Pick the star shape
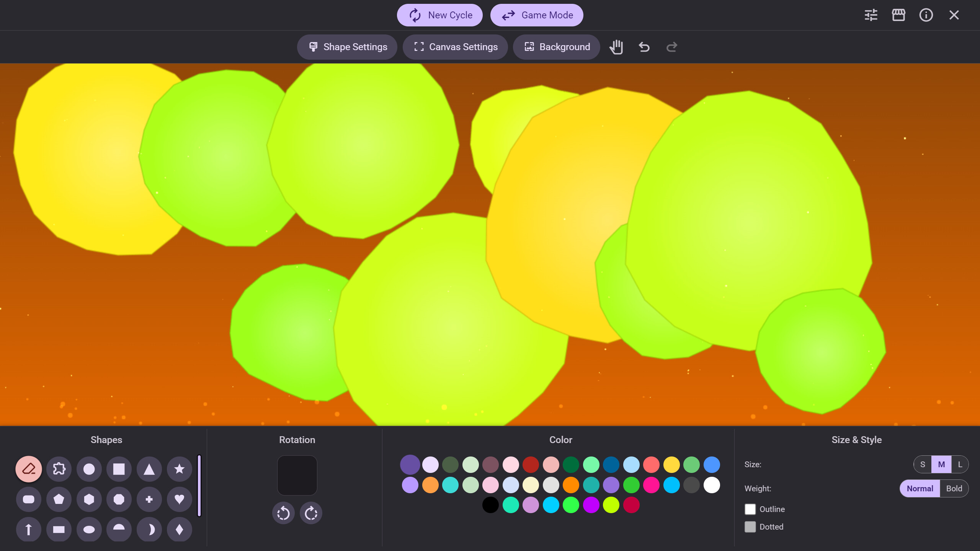Screen dimensions: 980x551 pos(179,469)
